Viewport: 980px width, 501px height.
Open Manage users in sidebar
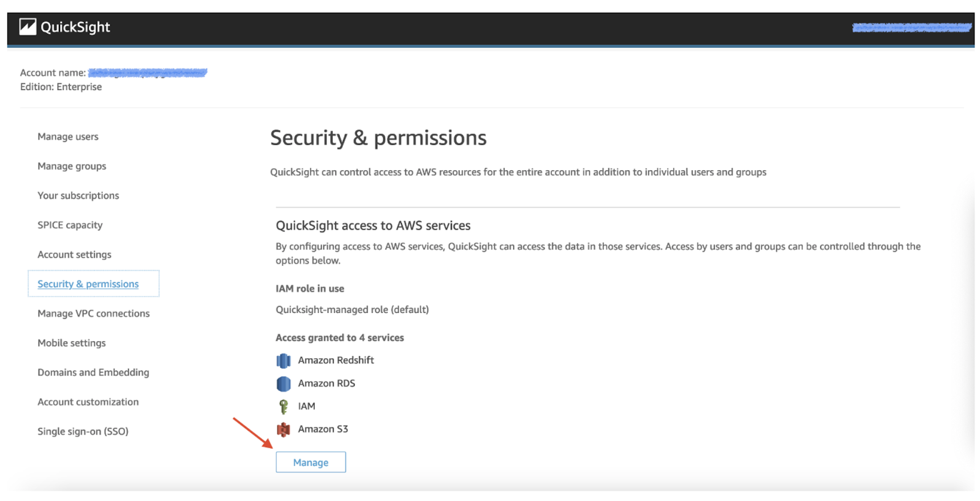tap(68, 137)
